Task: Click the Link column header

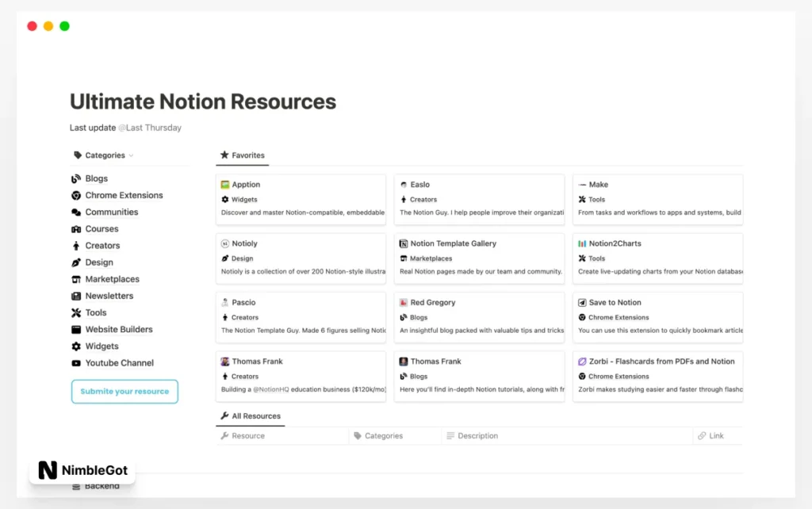Action: [716, 436]
